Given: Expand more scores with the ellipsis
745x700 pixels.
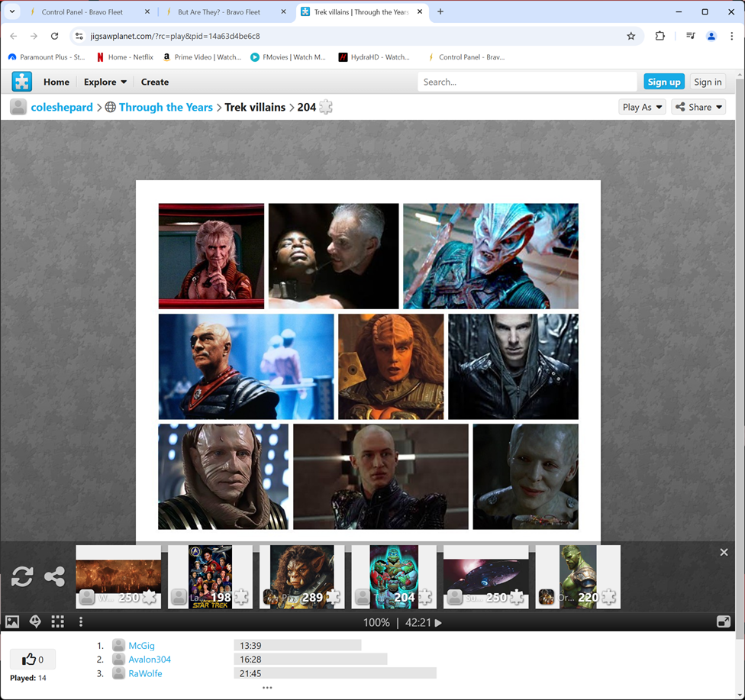Looking at the screenshot, I should click(267, 687).
